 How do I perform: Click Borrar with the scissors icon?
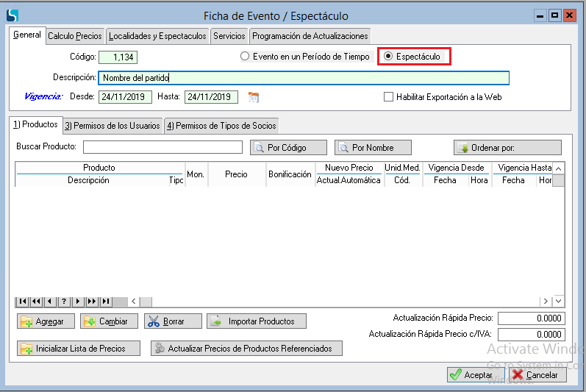(x=173, y=321)
